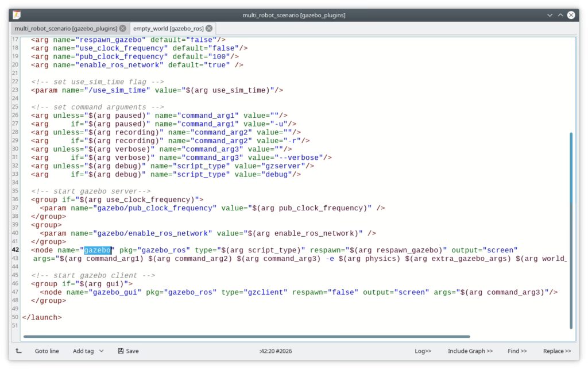588x369 pixels.
Task: Close the editor window
Action: [571, 15]
